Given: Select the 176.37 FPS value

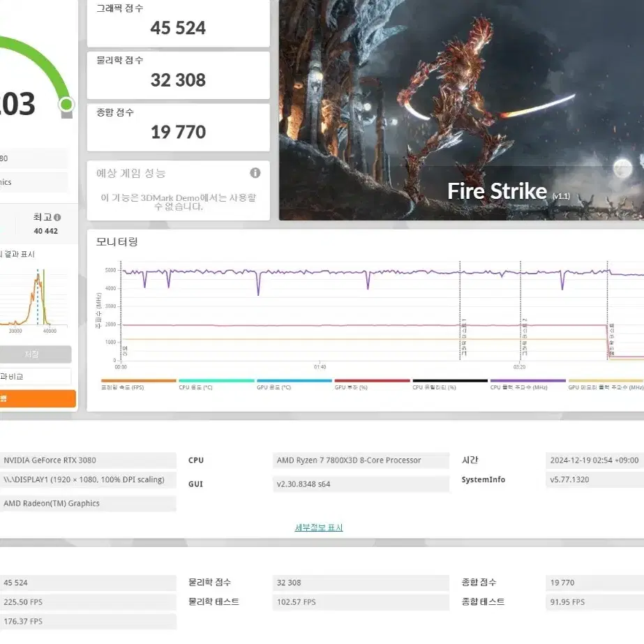Looking at the screenshot, I should coord(88,622).
